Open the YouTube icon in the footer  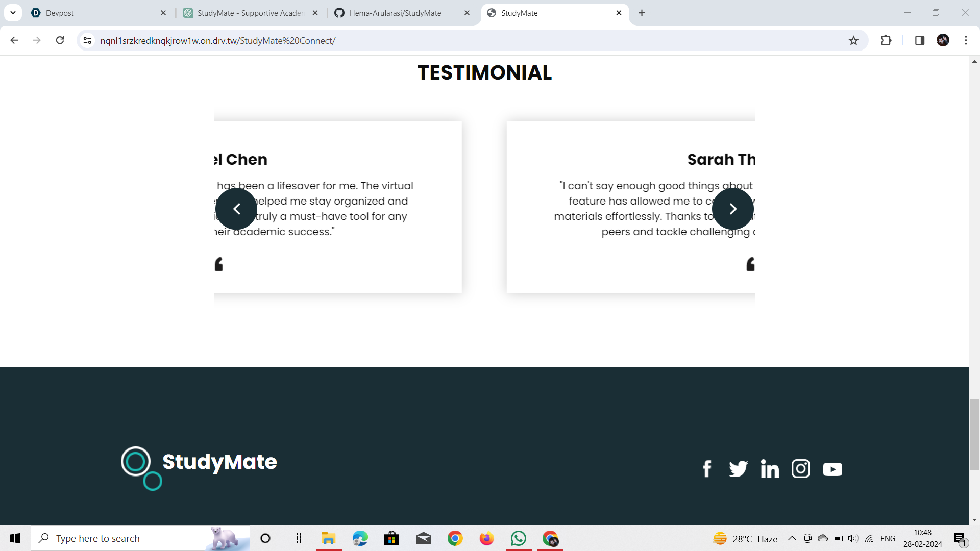[832, 469]
